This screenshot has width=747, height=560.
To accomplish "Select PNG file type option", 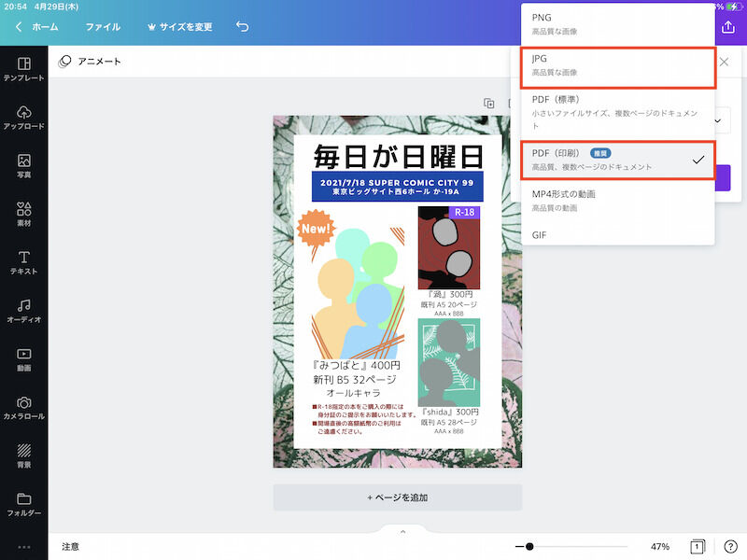I will [x=617, y=24].
